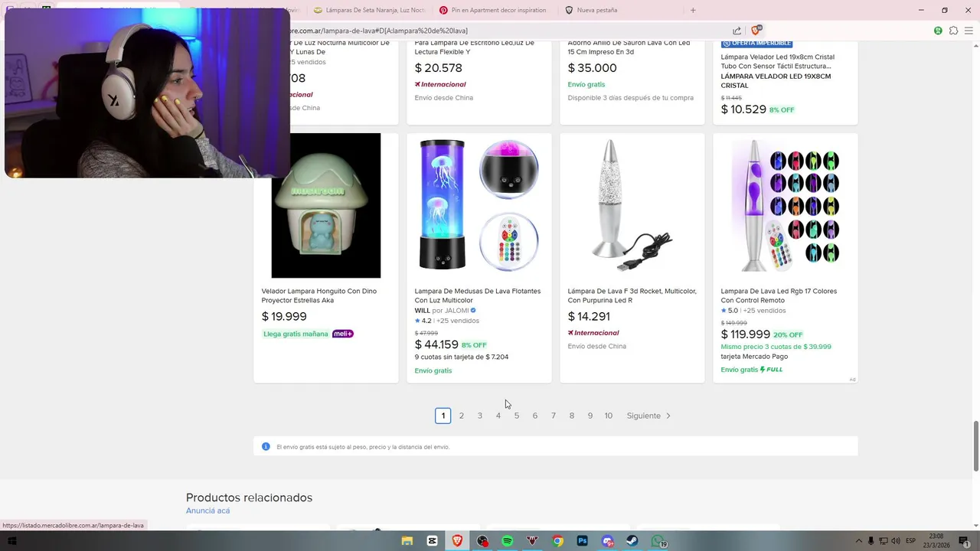Click Lampara De Lava Led Rgb 17 Colores title
This screenshot has height=551, width=980.
tap(779, 295)
